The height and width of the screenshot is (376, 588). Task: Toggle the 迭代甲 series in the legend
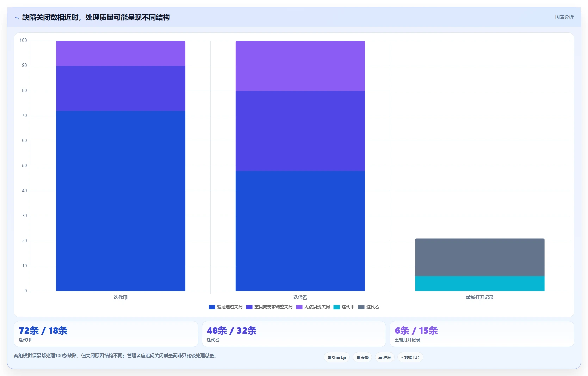click(x=344, y=307)
